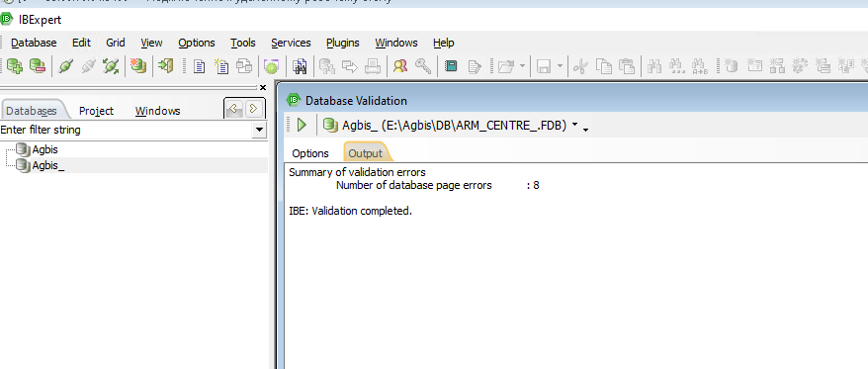
Task: Open the database selector dropdown arrow
Action: pos(574,125)
